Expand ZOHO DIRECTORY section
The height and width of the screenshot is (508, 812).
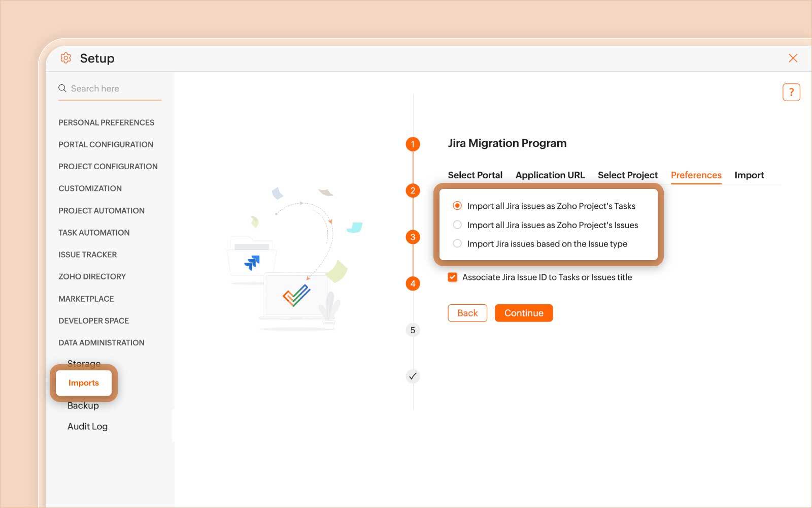pos(92,276)
